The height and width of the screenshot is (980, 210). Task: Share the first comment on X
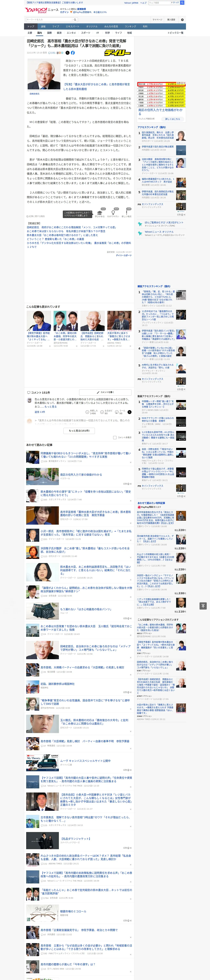129,412
